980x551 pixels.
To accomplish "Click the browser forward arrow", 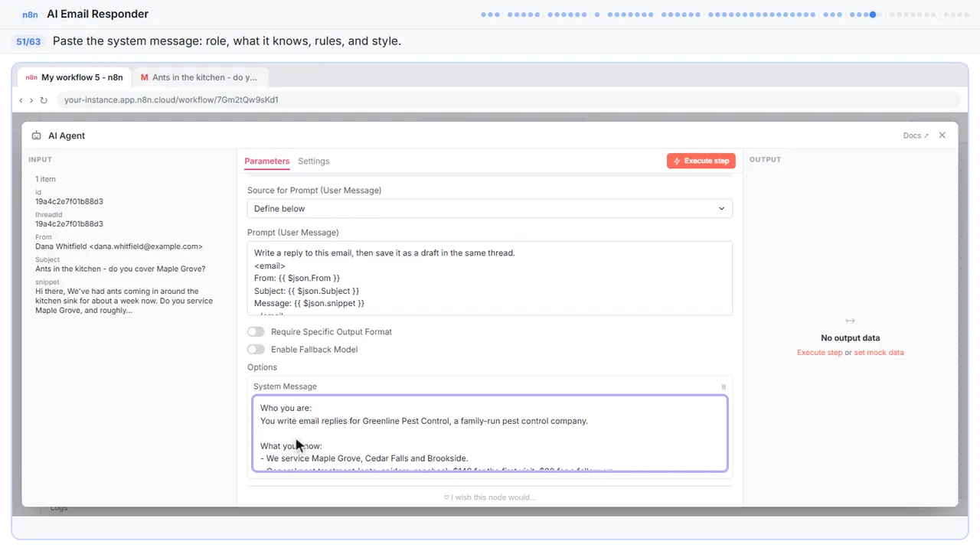I will point(31,100).
